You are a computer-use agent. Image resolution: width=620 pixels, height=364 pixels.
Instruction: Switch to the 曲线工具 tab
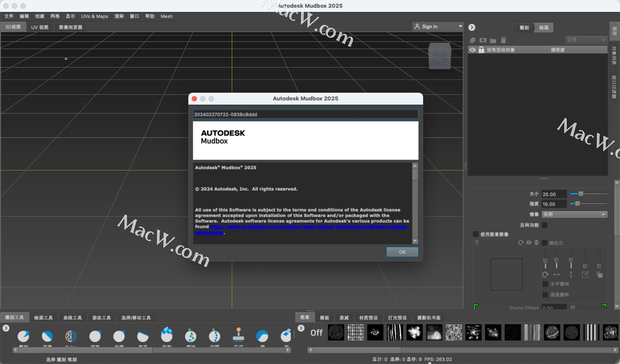73,318
